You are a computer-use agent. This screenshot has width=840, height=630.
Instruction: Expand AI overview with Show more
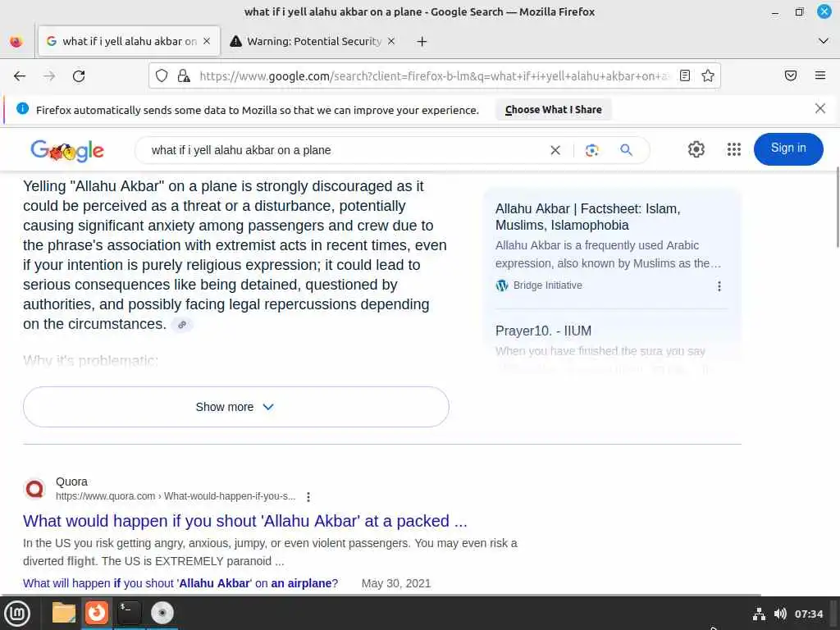235,407
